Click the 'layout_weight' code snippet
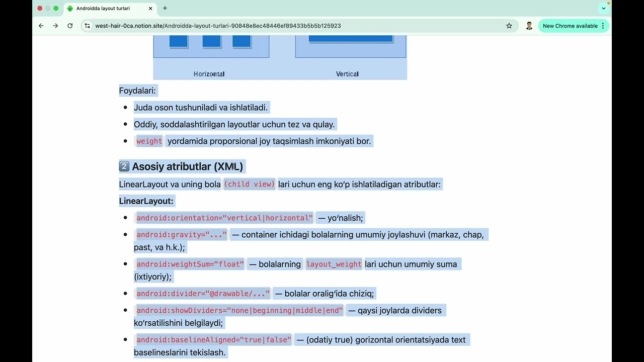The image size is (644, 362). (334, 264)
